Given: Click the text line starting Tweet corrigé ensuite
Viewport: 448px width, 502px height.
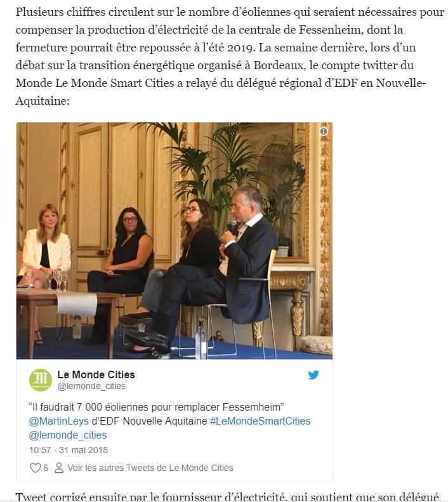Looking at the screenshot, I should click(227, 497).
